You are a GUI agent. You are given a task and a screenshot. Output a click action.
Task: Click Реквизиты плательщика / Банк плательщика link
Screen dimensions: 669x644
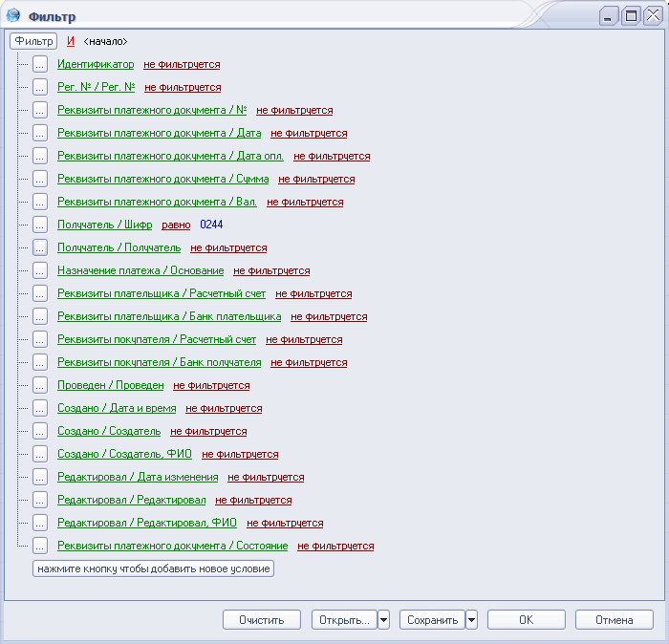[x=169, y=317]
